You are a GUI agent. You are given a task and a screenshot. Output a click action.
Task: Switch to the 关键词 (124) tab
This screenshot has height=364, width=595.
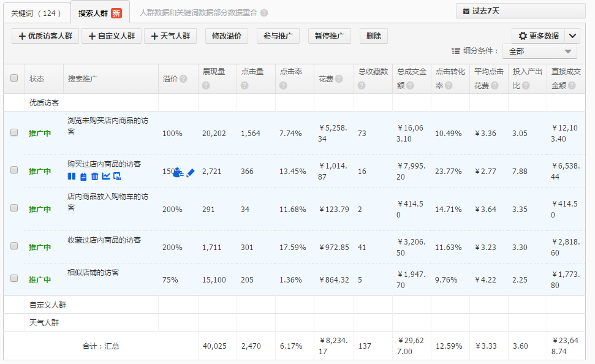[x=36, y=13]
